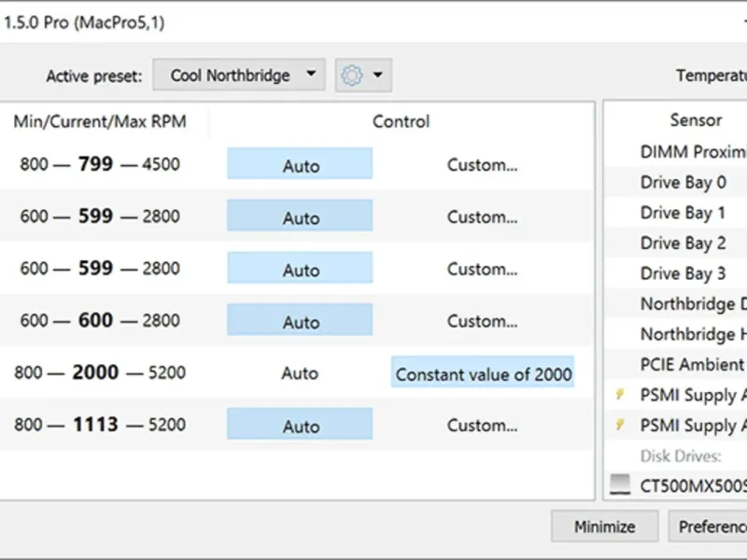Expand the Cool Northbridge active preset dropdown
Viewport: 747px width, 560px height.
pos(239,76)
